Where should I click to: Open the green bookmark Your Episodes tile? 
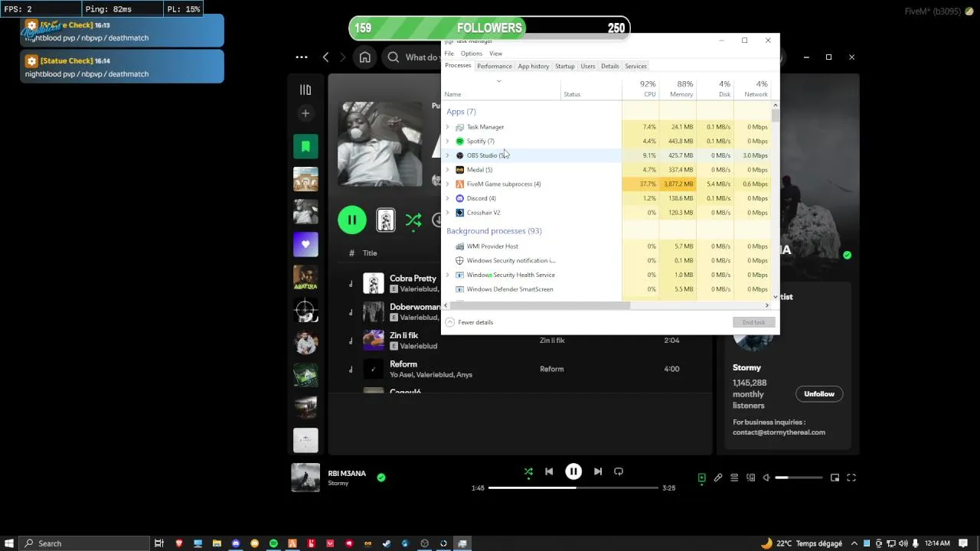pyautogui.click(x=305, y=146)
